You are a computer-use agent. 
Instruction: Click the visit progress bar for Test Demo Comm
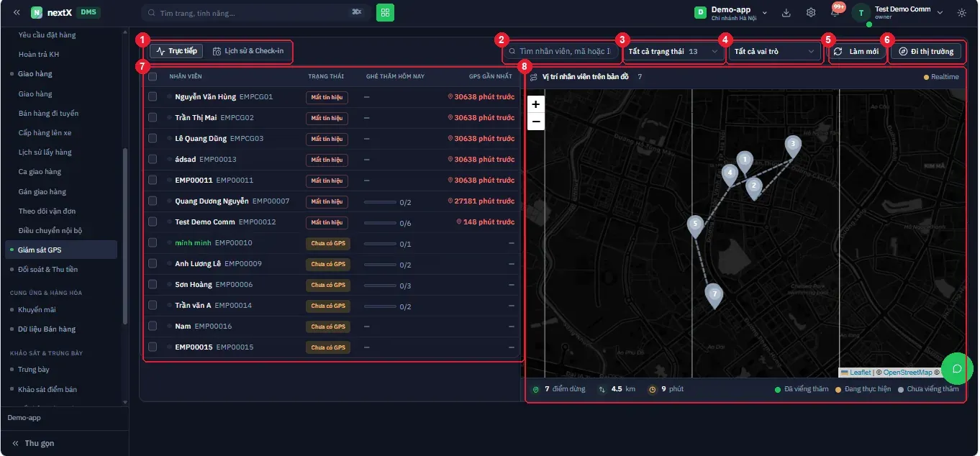(x=381, y=223)
